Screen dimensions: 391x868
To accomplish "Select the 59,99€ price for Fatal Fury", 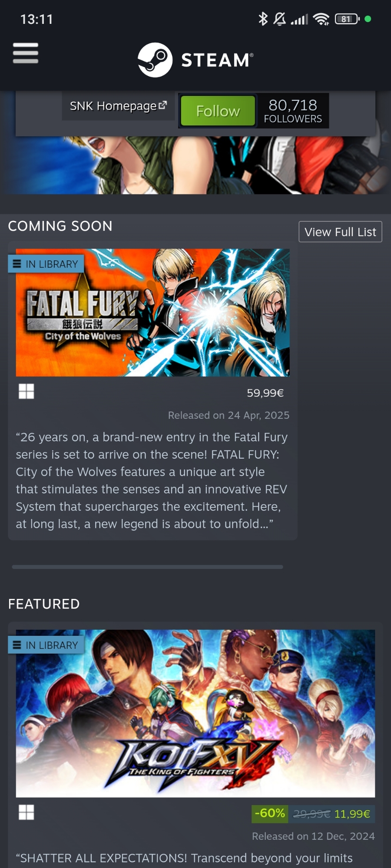I will (x=265, y=393).
